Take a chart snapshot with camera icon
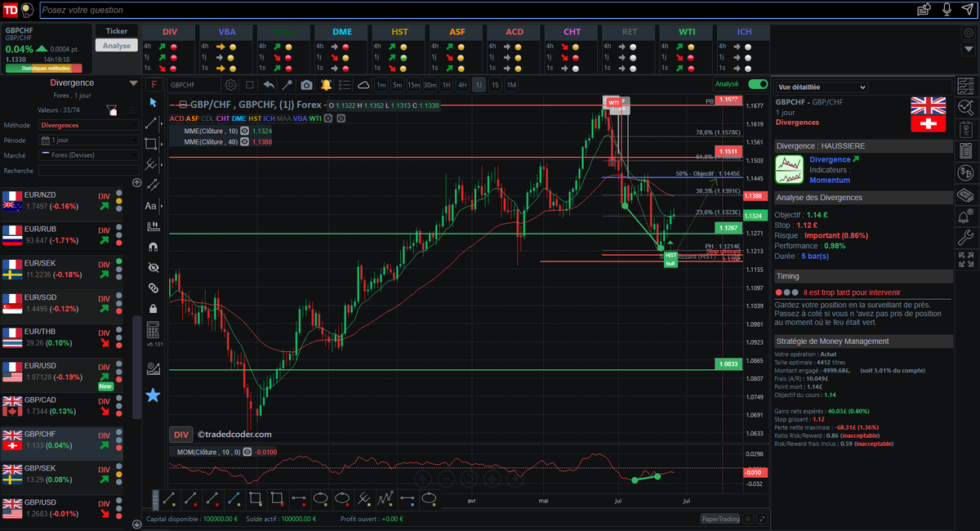The image size is (980, 531). [306, 85]
